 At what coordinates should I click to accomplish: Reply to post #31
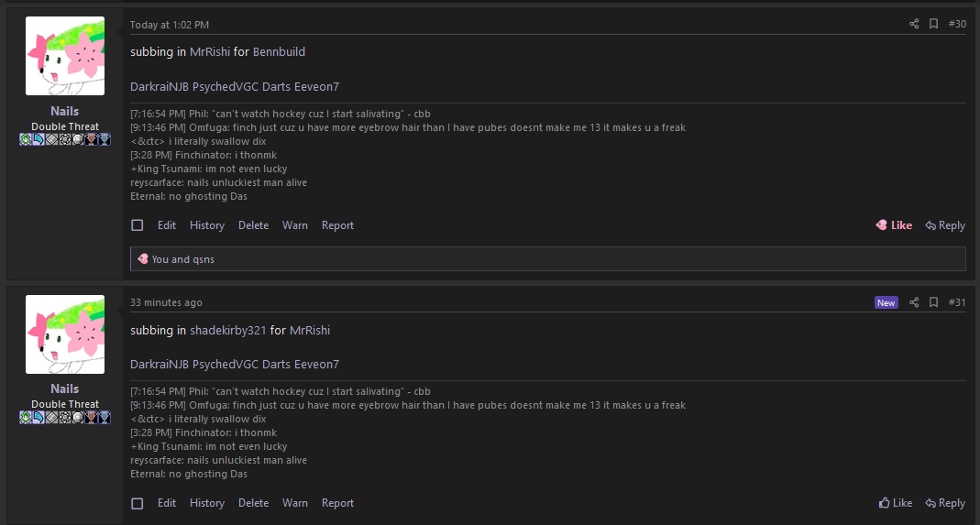pos(945,502)
